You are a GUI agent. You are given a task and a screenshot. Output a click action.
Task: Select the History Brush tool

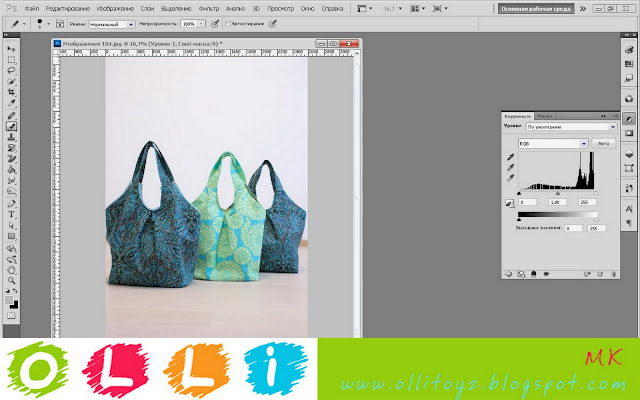[x=11, y=148]
